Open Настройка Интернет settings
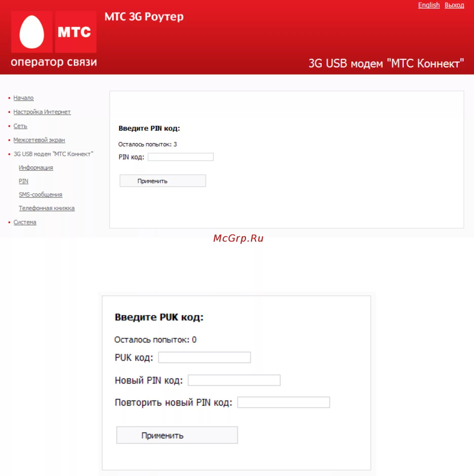This screenshot has width=474, height=476. coord(42,112)
